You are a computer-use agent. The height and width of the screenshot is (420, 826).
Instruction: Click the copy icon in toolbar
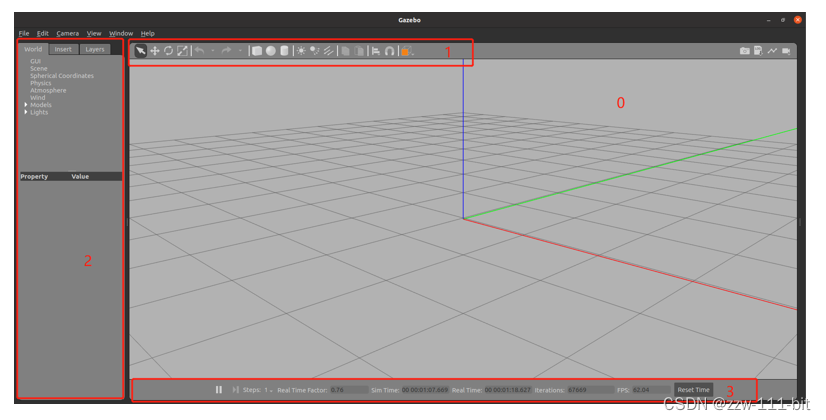(346, 51)
